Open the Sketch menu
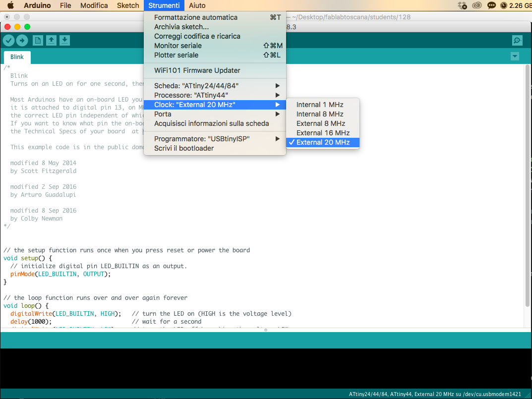532x399 pixels. pyautogui.click(x=128, y=5)
